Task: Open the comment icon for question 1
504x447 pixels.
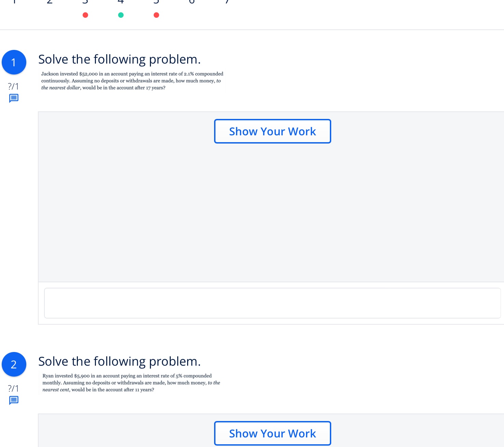Action: tap(14, 98)
